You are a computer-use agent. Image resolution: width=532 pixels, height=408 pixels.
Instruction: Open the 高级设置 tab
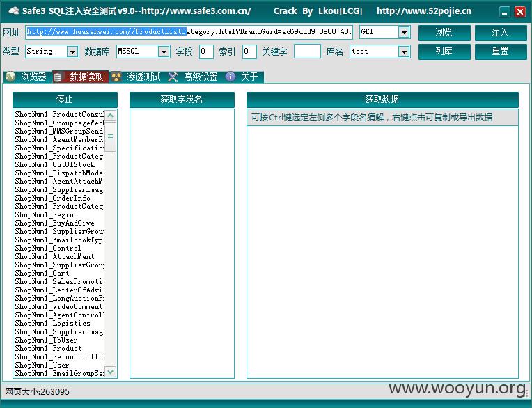[x=194, y=77]
